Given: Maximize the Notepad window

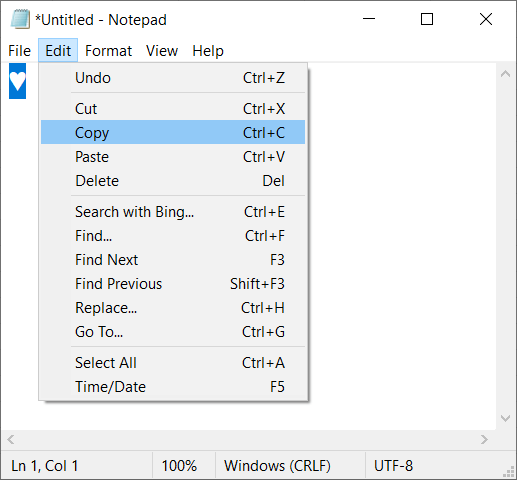Looking at the screenshot, I should [427, 19].
